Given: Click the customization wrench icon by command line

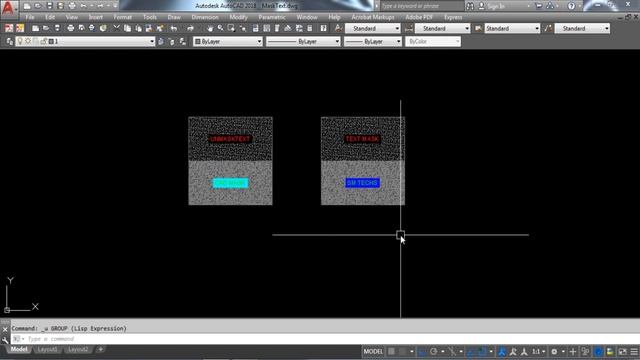Looking at the screenshot, I should [x=5, y=340].
